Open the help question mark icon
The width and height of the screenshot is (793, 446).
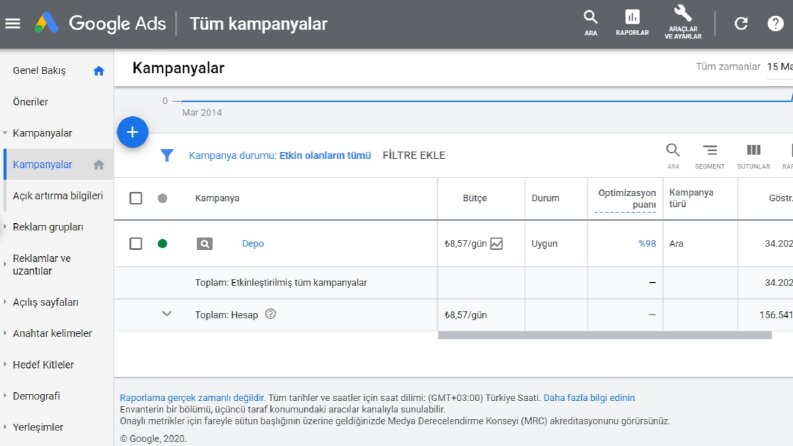pos(775,23)
